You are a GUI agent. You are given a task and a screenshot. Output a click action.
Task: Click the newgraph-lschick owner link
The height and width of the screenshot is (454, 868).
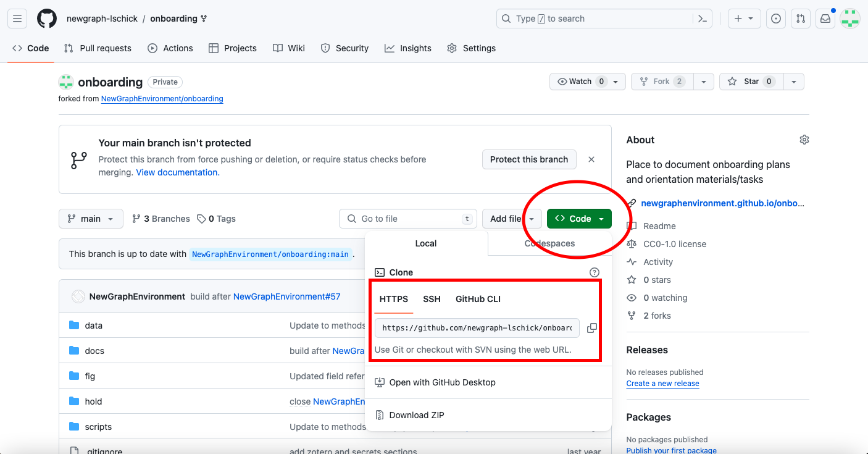click(101, 19)
